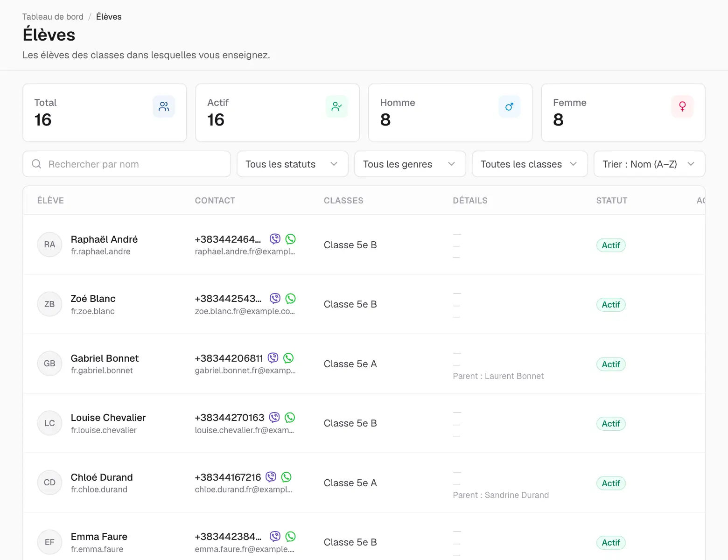The width and height of the screenshot is (728, 560).
Task: Click the CLASSES column header
Action: (x=343, y=201)
